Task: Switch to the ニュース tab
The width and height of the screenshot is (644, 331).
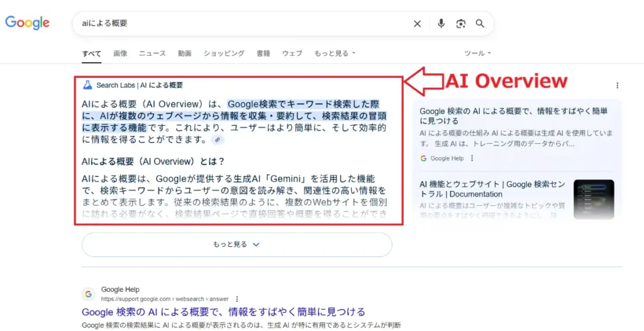Action: [152, 53]
